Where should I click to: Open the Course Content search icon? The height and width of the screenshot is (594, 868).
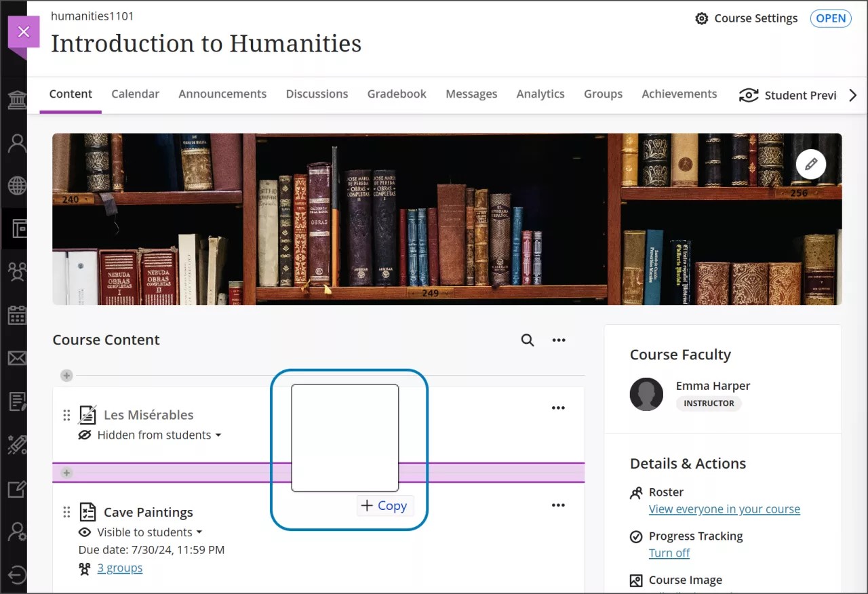tap(527, 340)
